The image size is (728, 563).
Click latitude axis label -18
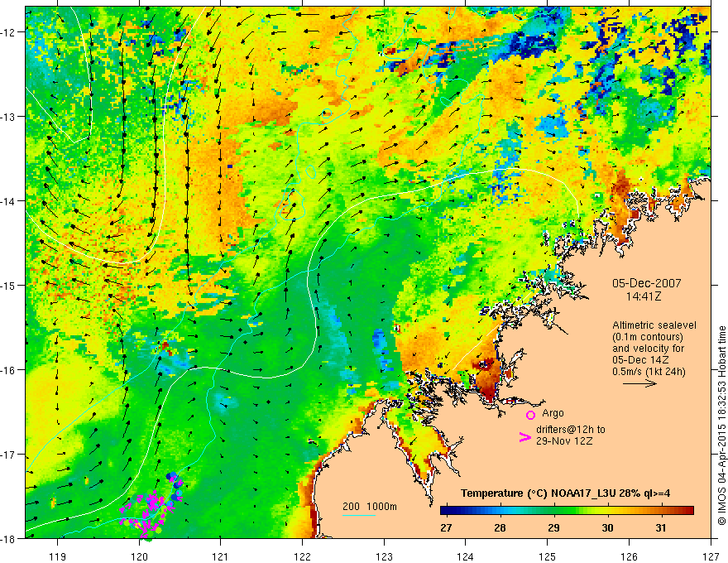[x=9, y=539]
